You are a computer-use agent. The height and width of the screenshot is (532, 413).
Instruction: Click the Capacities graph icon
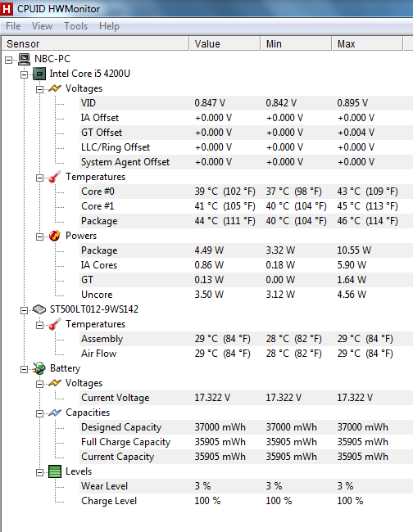pos(55,413)
